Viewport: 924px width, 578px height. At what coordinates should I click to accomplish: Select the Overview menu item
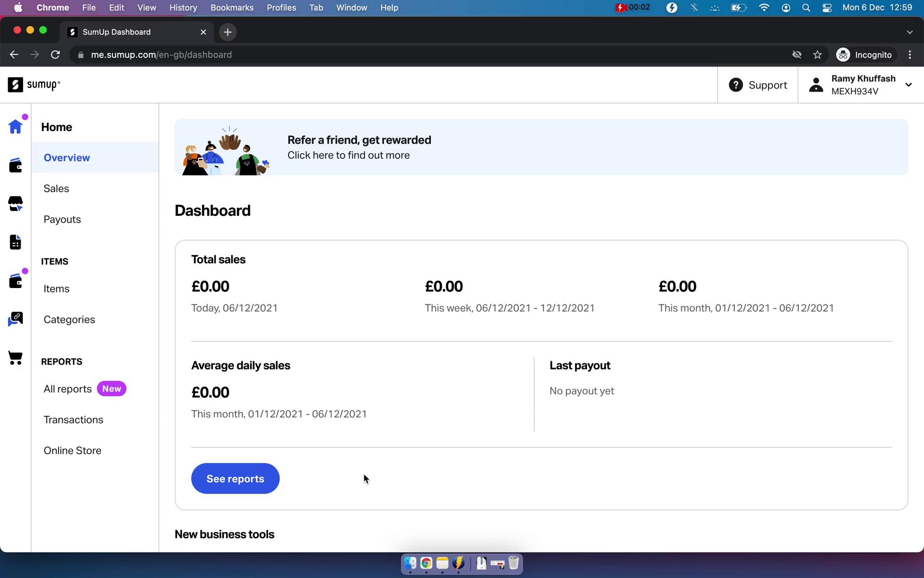(x=66, y=157)
